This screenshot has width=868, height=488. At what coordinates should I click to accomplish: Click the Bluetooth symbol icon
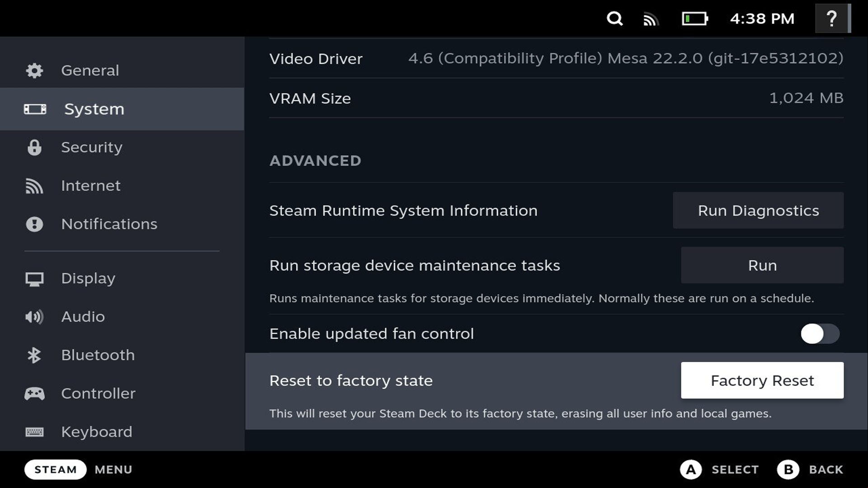coord(34,355)
